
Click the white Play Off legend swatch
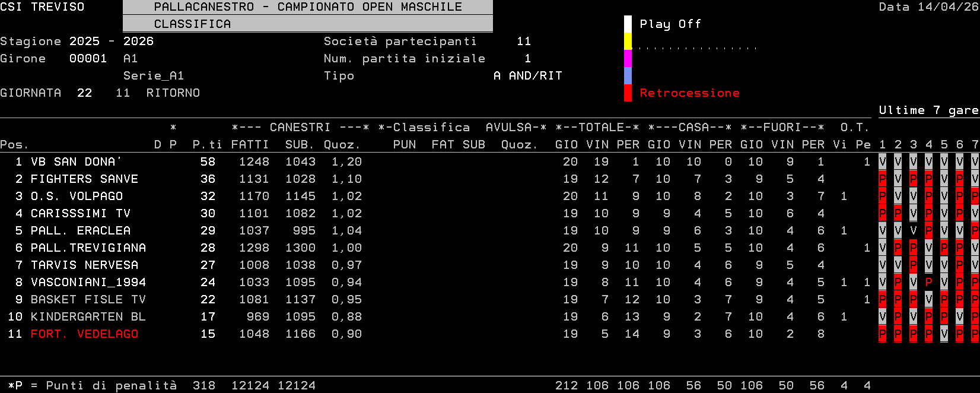click(x=628, y=24)
